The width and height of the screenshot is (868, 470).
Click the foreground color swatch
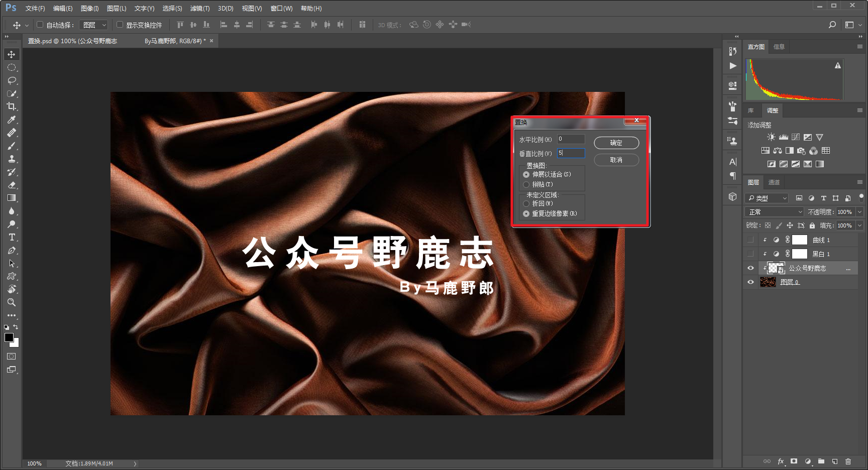click(x=9, y=337)
